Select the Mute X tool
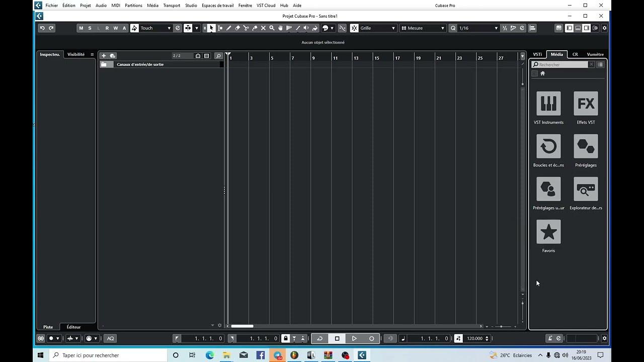 (263, 28)
